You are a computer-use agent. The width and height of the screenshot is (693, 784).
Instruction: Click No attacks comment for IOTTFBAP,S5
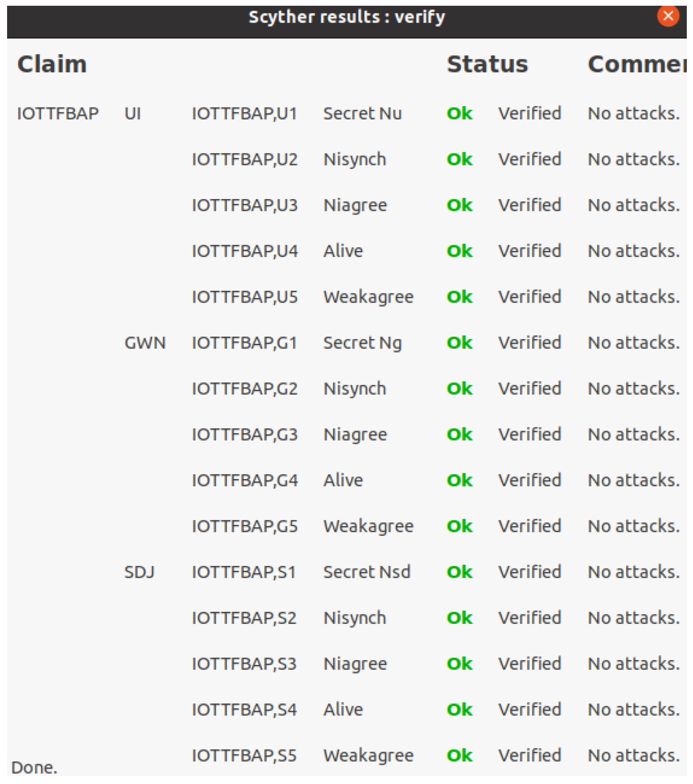(633, 755)
